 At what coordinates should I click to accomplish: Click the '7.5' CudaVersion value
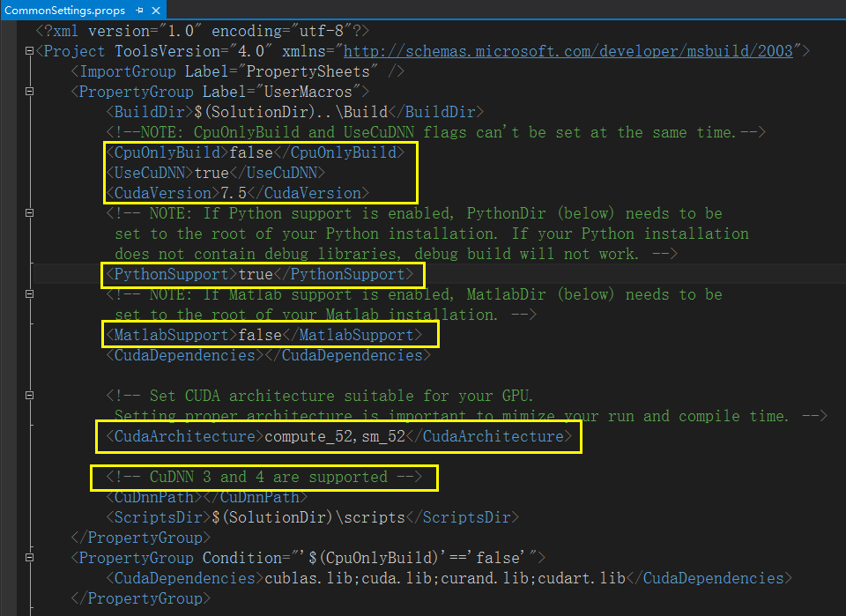(233, 193)
